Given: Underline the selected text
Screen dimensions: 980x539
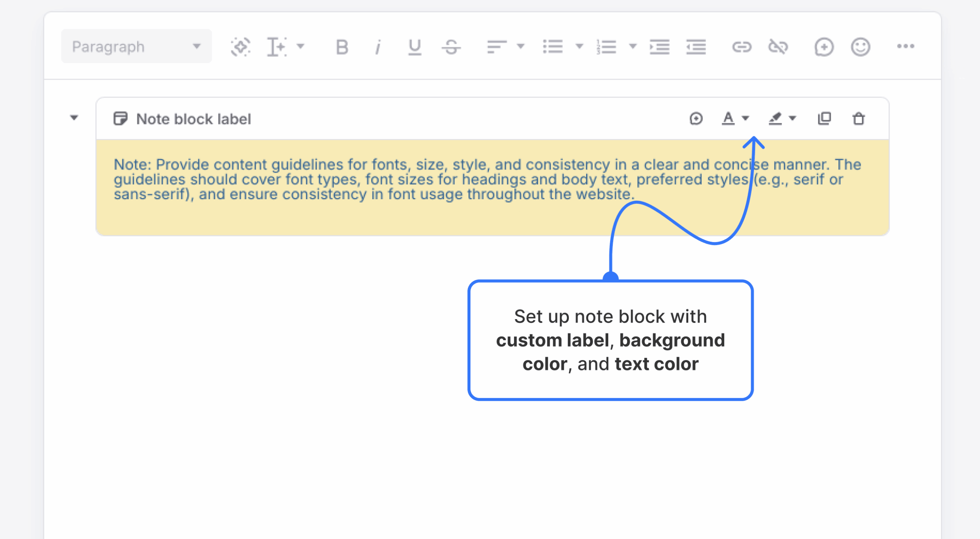Looking at the screenshot, I should click(x=414, y=47).
